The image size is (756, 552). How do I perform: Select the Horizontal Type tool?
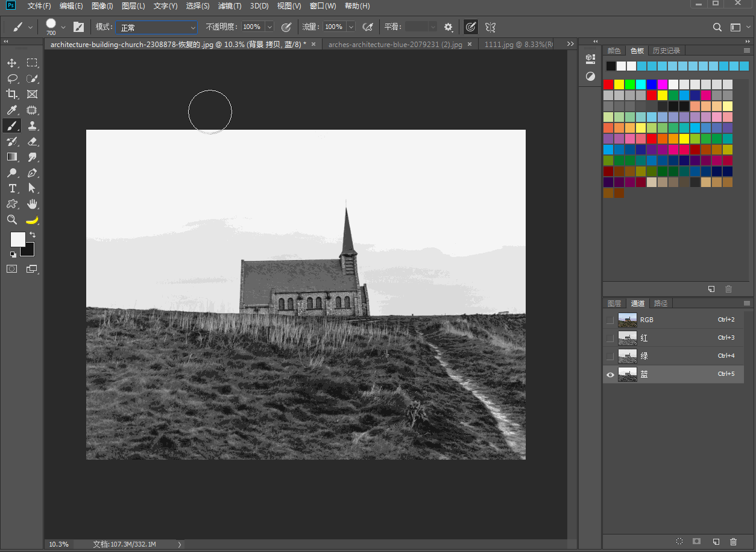click(x=12, y=188)
